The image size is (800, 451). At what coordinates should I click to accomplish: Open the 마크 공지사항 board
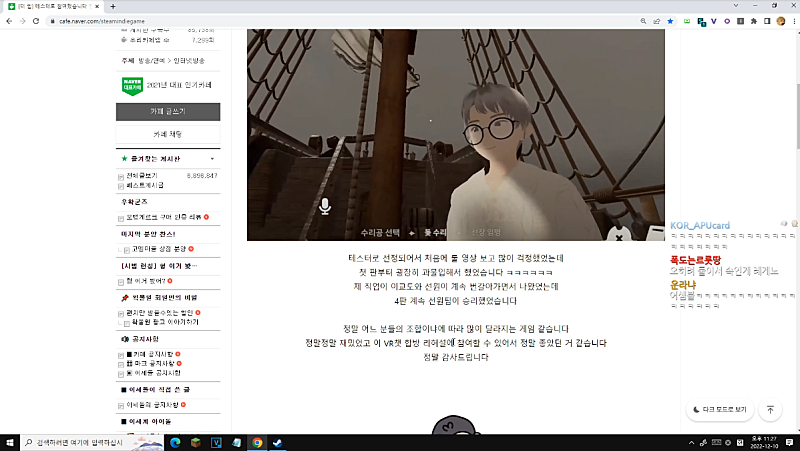[x=151, y=364]
